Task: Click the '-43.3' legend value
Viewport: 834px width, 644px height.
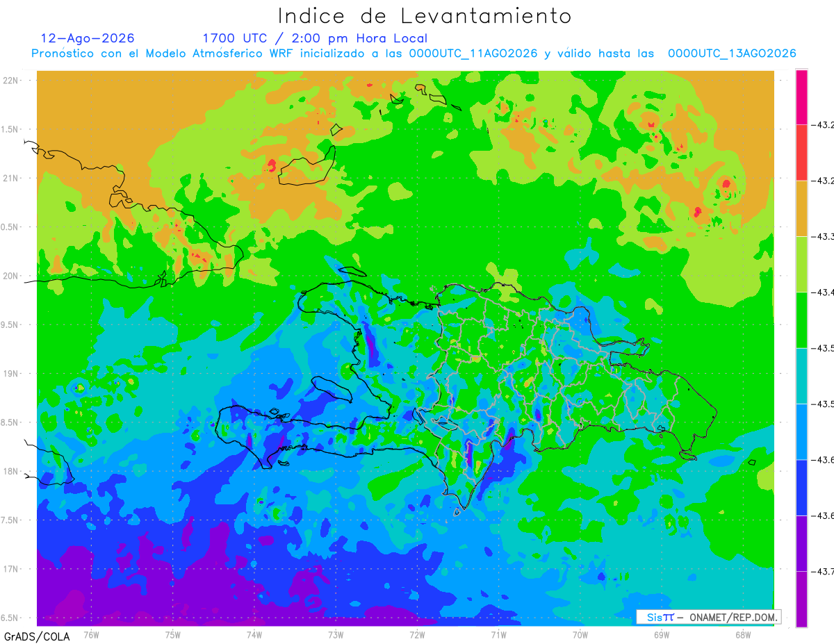Action: coord(822,237)
